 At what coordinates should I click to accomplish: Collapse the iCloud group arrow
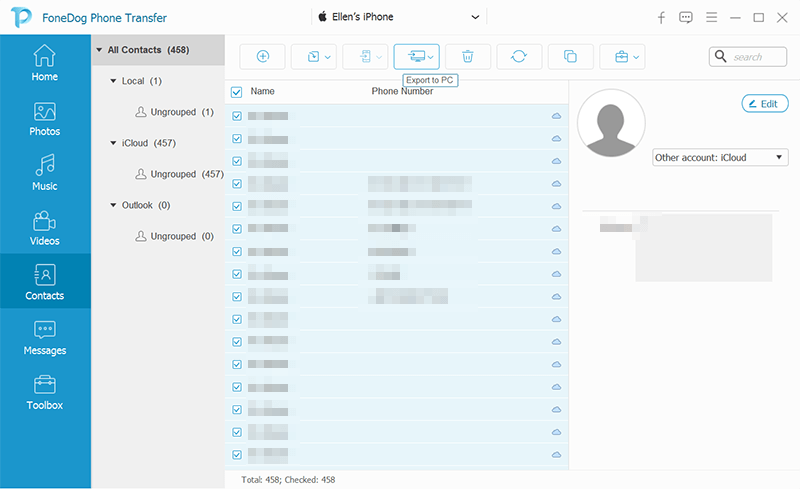pos(113,143)
